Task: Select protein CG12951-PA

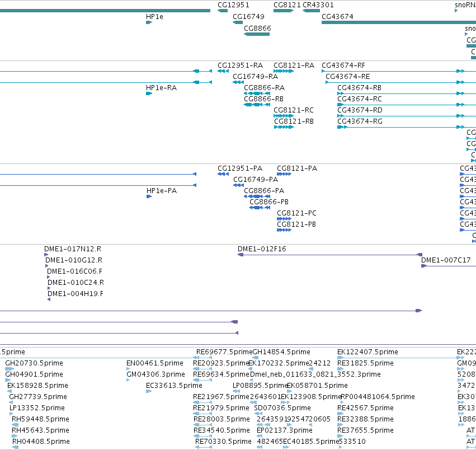Action: (240, 168)
